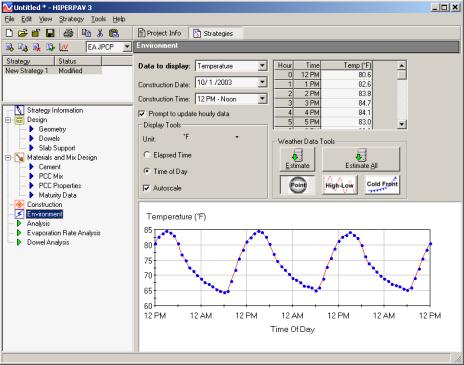
Task: Switch to the Project Info tab
Action: [160, 33]
